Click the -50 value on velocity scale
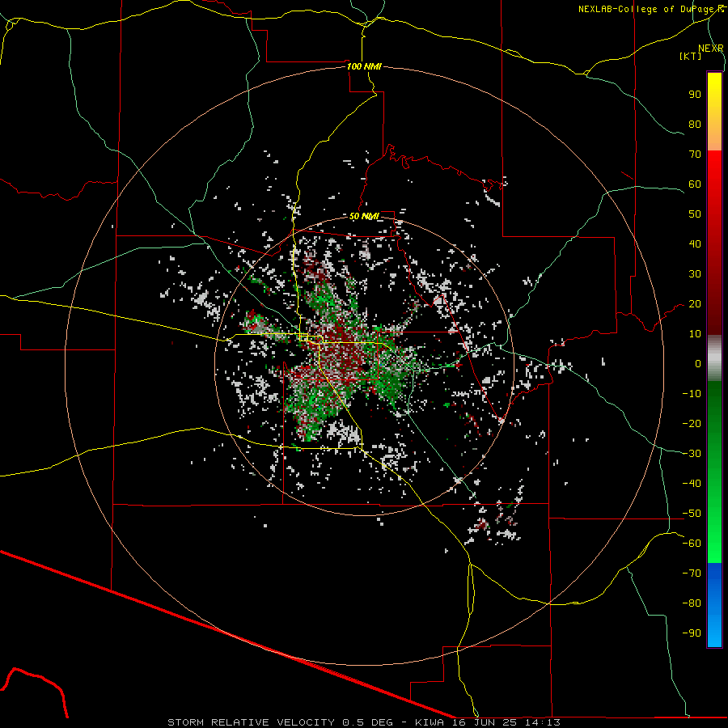Image resolution: width=728 pixels, height=728 pixels. click(x=692, y=514)
